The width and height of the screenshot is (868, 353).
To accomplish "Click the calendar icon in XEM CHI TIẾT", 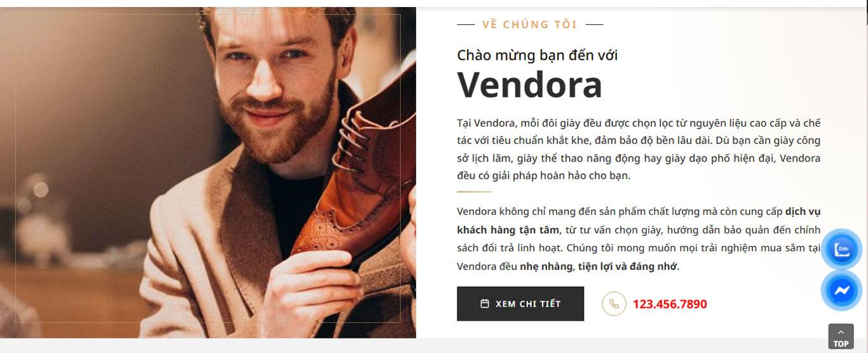I will (484, 304).
